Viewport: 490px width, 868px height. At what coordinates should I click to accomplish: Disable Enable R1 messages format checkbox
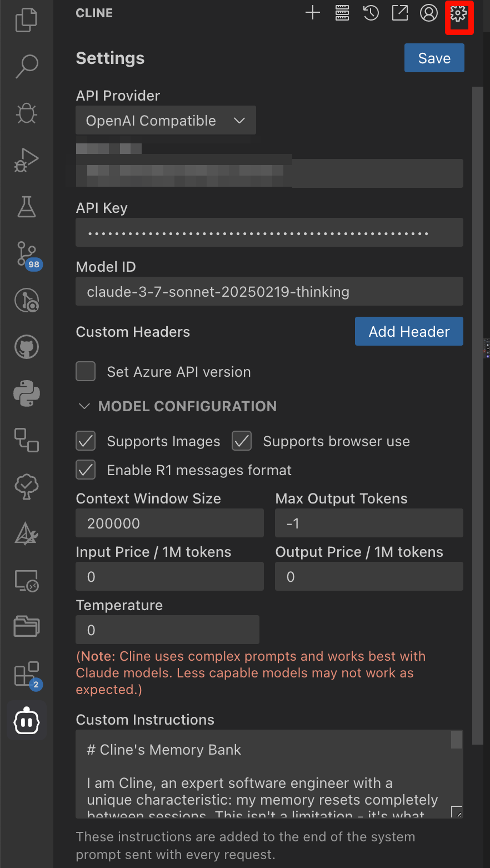tap(86, 470)
